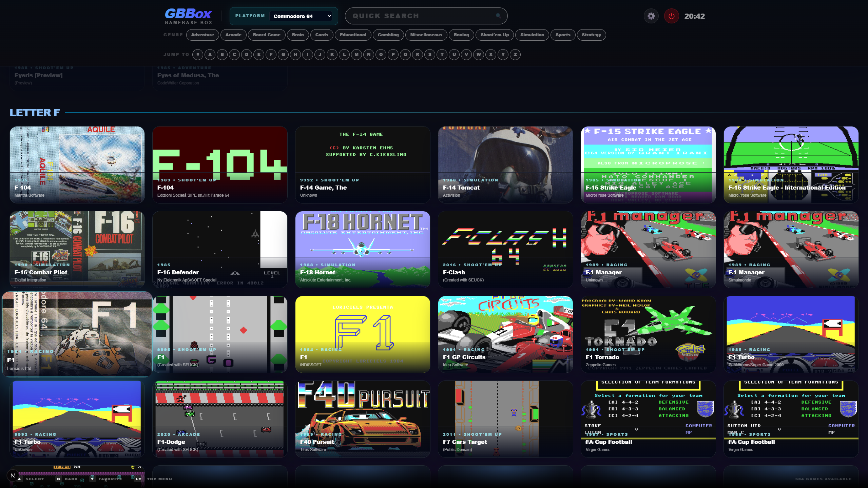This screenshot has height=488, width=868.
Task: Click the search magnifier icon
Action: 498,16
